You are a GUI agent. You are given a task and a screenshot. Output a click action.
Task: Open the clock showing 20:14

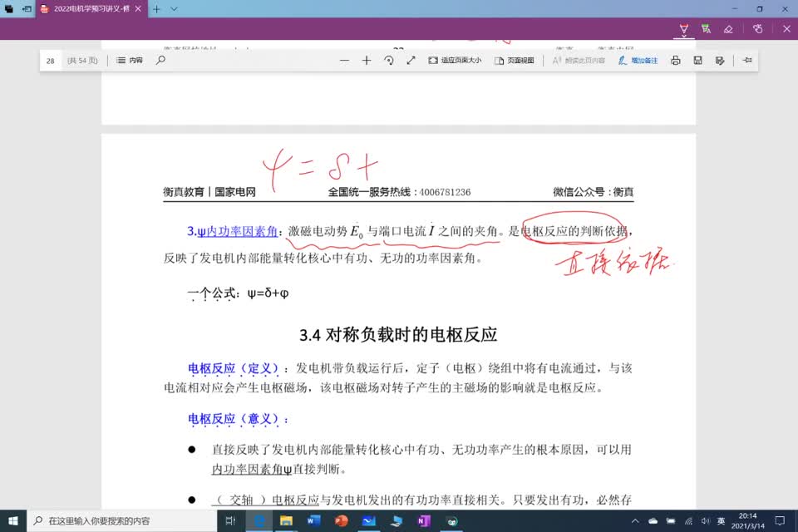tap(747, 521)
